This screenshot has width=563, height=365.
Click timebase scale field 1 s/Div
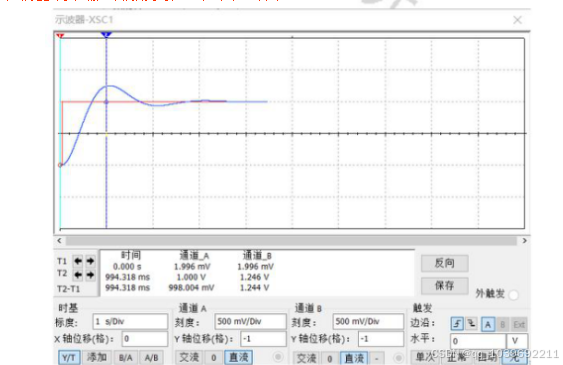pos(130,322)
